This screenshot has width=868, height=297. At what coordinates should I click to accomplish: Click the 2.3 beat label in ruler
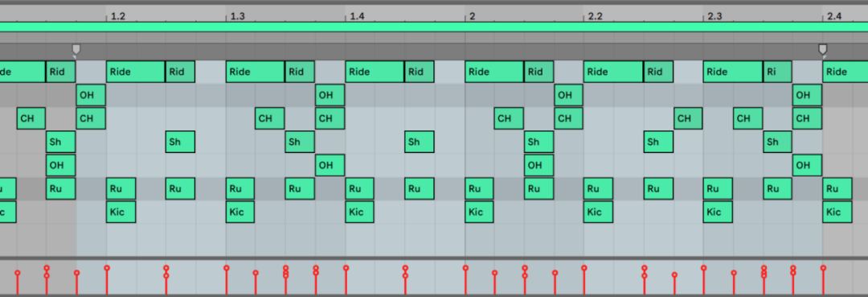coord(714,16)
